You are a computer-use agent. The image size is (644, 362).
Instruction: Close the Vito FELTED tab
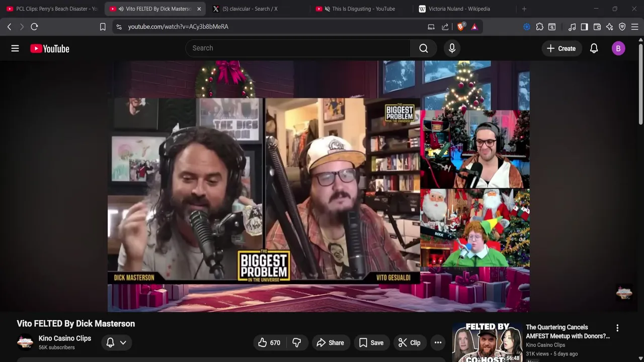[199, 9]
